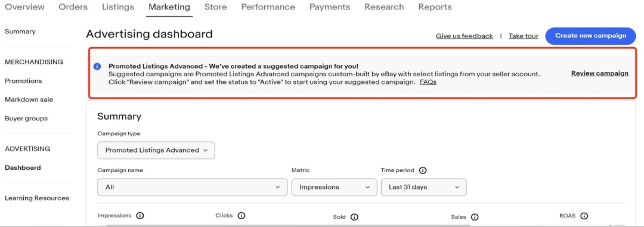Open the Give us feedback link

(x=464, y=36)
